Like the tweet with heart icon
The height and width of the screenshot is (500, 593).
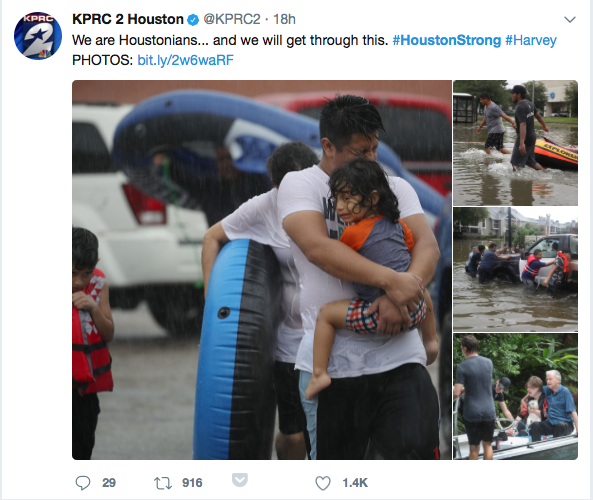[323, 483]
